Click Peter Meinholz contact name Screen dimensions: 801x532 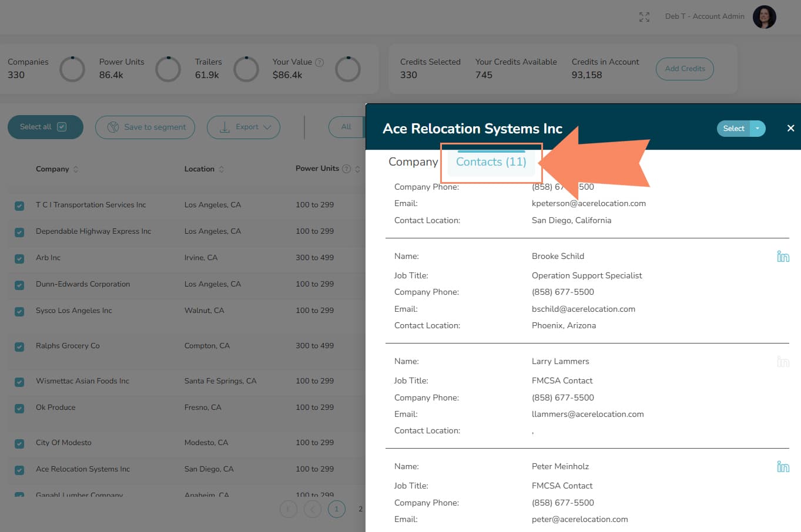[x=560, y=466]
